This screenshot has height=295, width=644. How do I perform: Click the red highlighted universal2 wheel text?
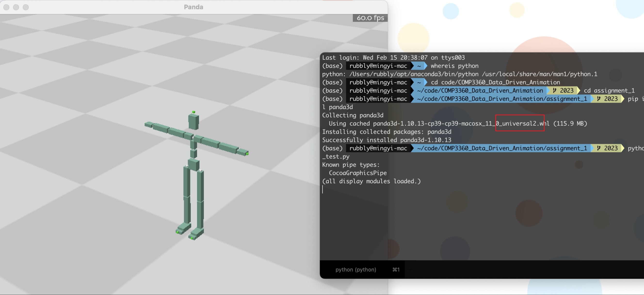tap(520, 123)
